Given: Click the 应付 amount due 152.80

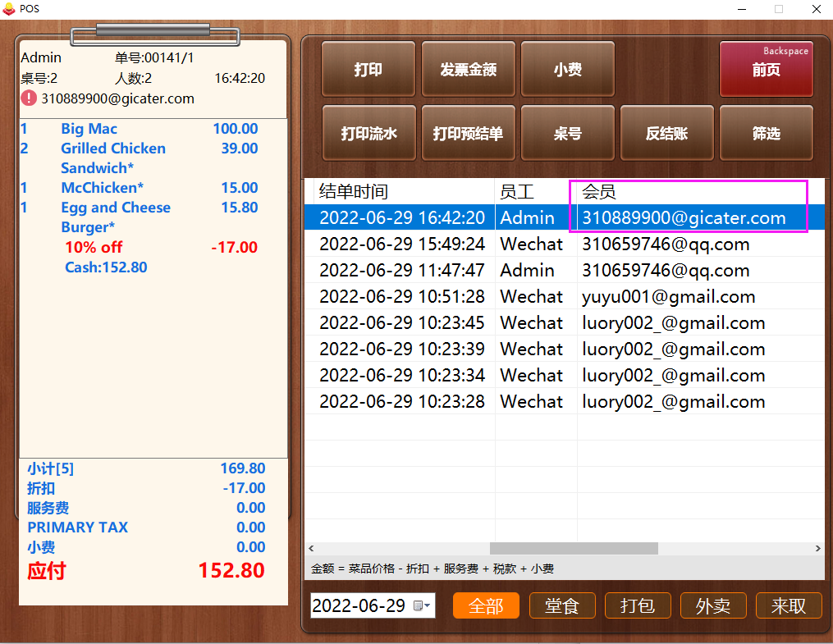Looking at the screenshot, I should point(146,571).
